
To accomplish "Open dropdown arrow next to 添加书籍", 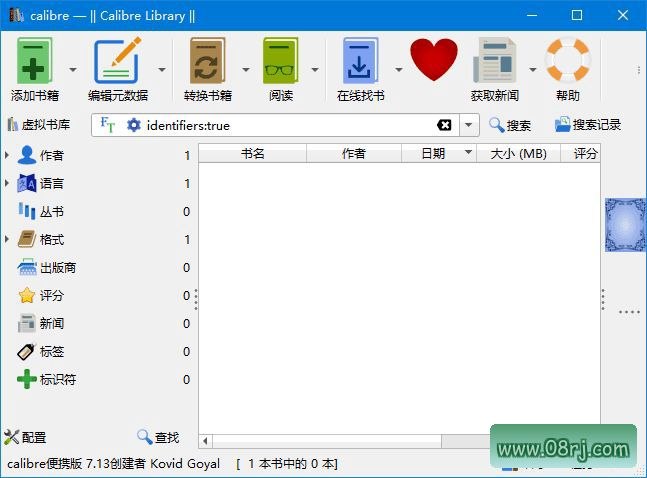I will pos(73,69).
